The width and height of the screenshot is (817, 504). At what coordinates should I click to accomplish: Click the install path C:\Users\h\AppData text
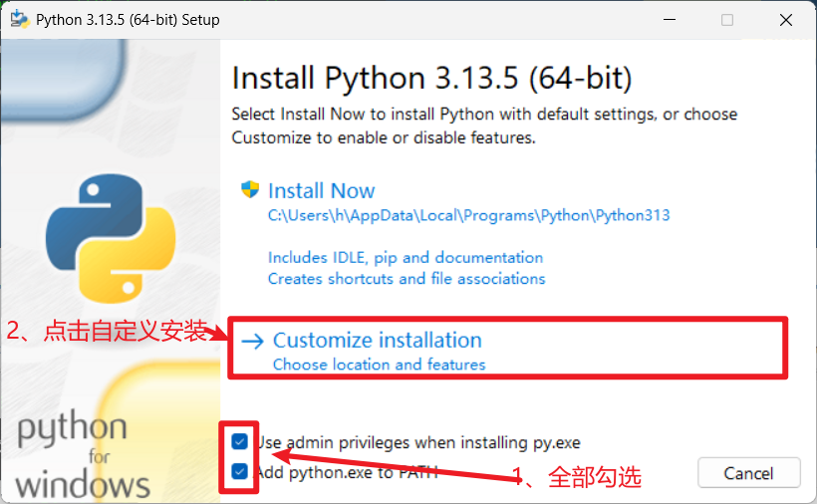[468, 215]
